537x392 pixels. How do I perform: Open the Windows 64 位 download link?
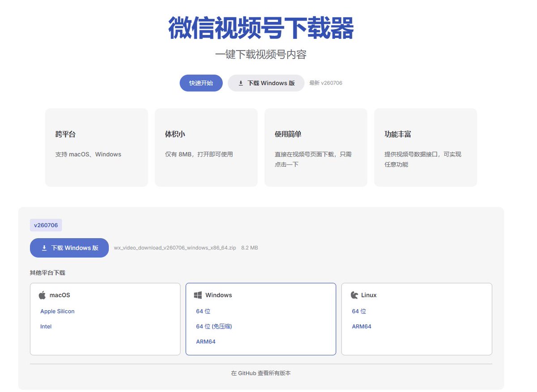coord(203,311)
